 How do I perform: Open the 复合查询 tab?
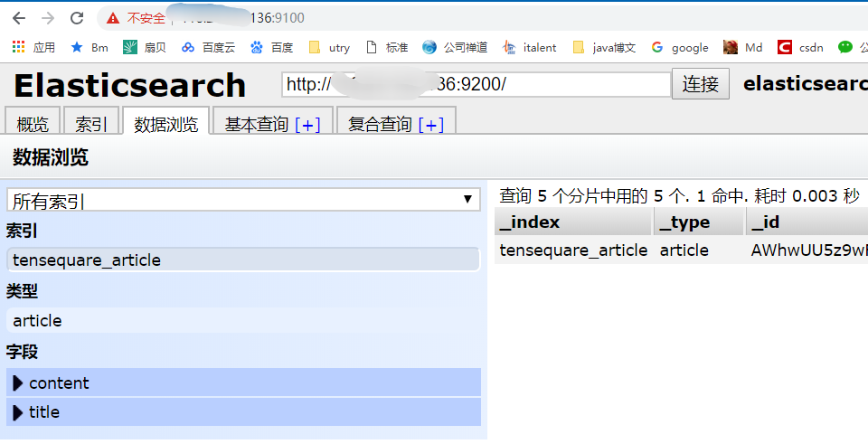tap(380, 124)
